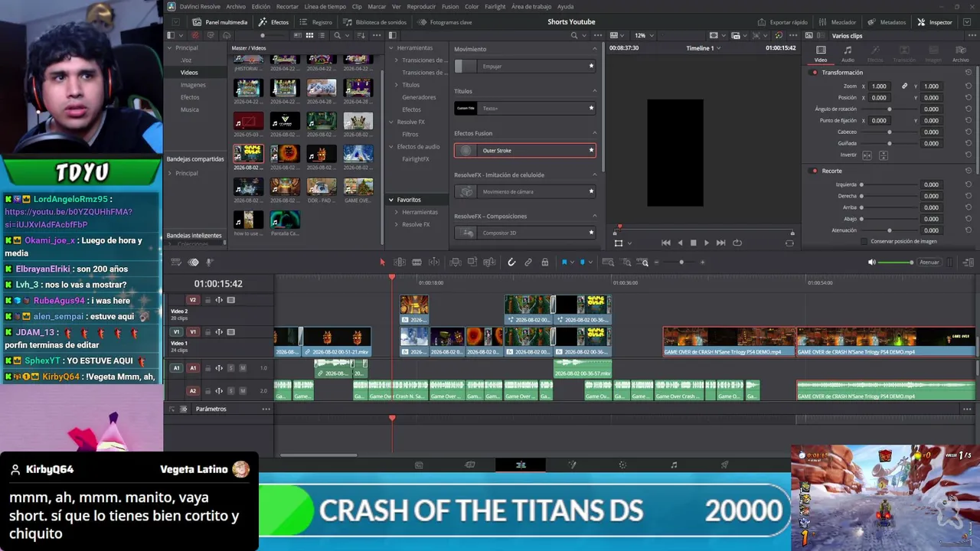Open the Área de trabajo menu
The image size is (980, 551).
coord(532,6)
